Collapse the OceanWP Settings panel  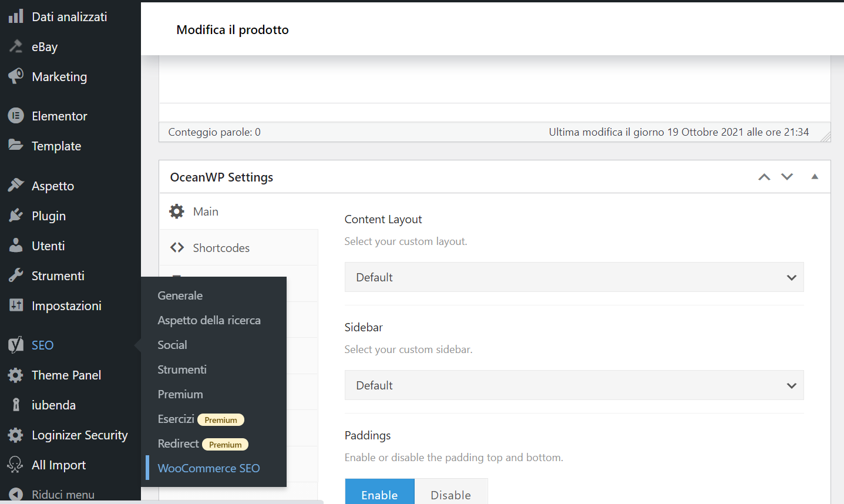point(815,177)
